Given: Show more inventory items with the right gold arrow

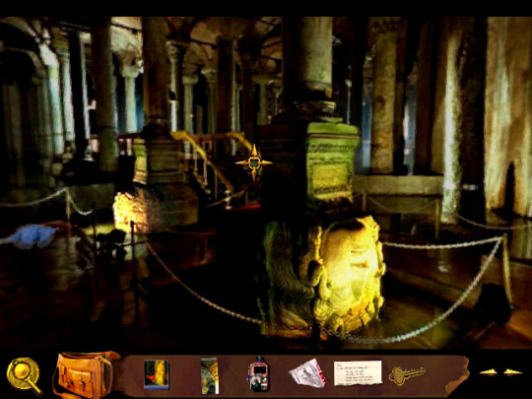Looking at the screenshot, I should 512,372.
